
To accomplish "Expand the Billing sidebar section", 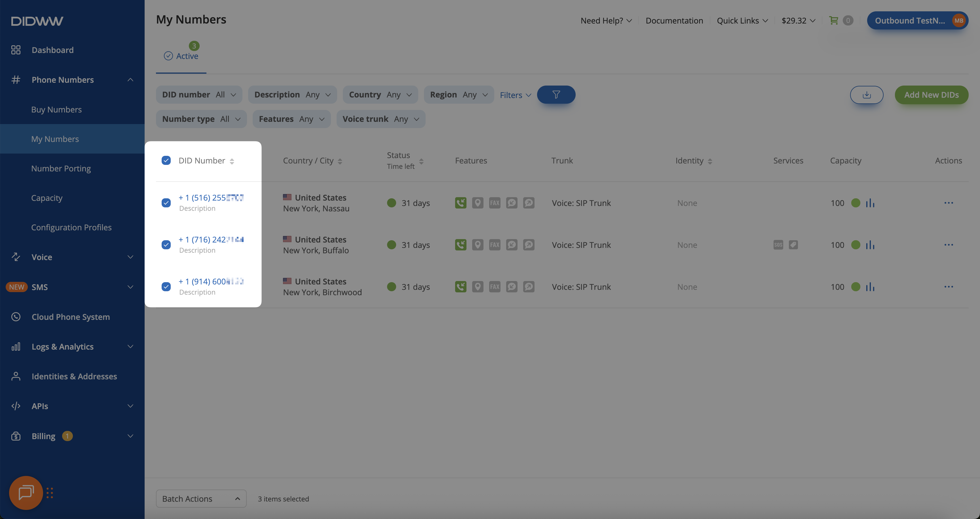I will pyautogui.click(x=72, y=436).
